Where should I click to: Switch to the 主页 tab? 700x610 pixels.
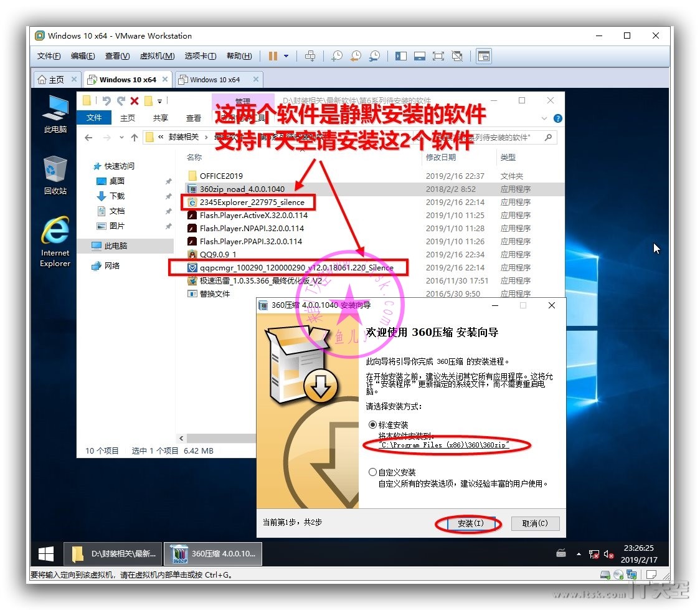pos(56,80)
